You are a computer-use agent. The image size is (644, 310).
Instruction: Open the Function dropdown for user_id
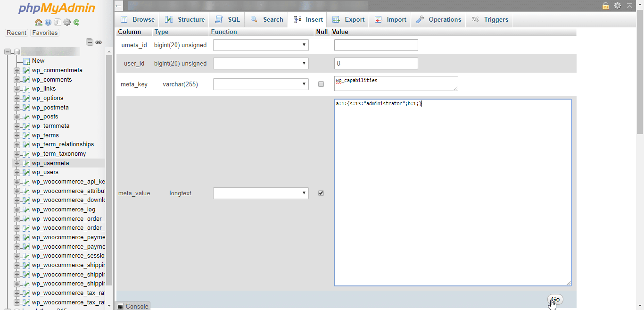261,63
